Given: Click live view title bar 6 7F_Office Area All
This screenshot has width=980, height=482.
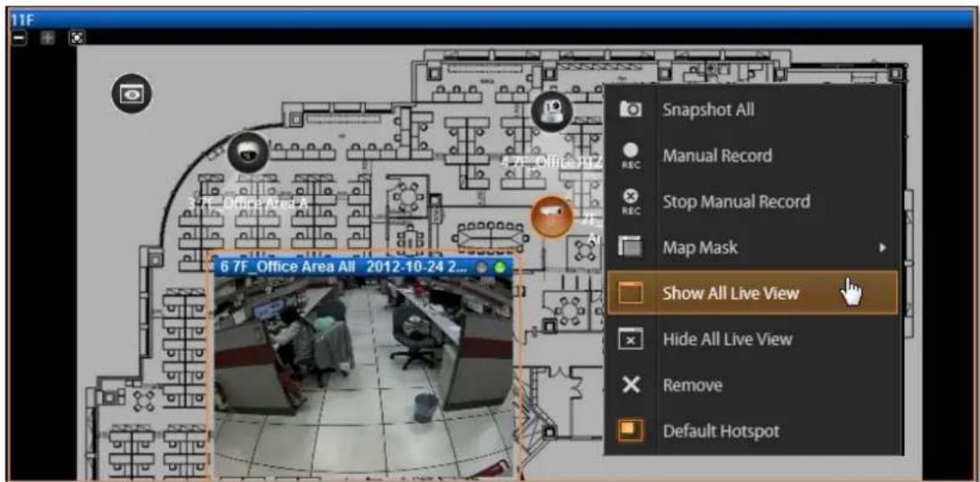Looking at the screenshot, I should point(362,266).
